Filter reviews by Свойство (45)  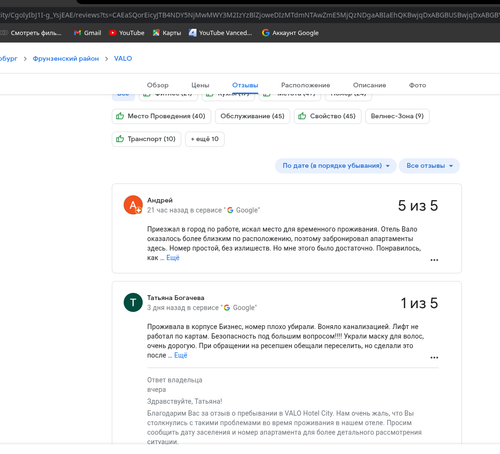click(x=328, y=116)
